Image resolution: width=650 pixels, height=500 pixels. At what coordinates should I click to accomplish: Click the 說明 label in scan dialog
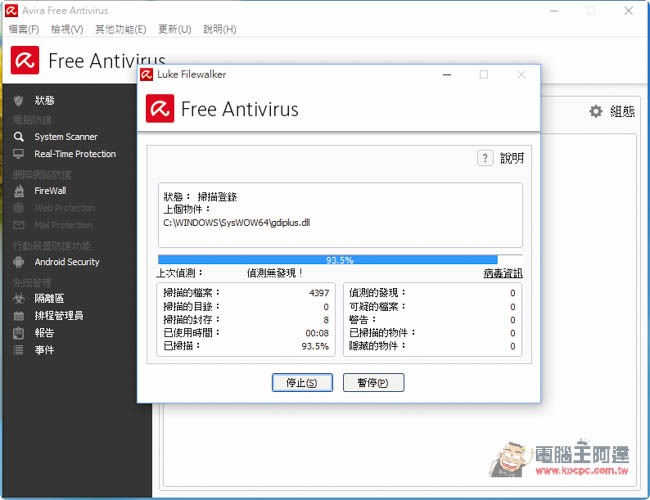[x=512, y=158]
